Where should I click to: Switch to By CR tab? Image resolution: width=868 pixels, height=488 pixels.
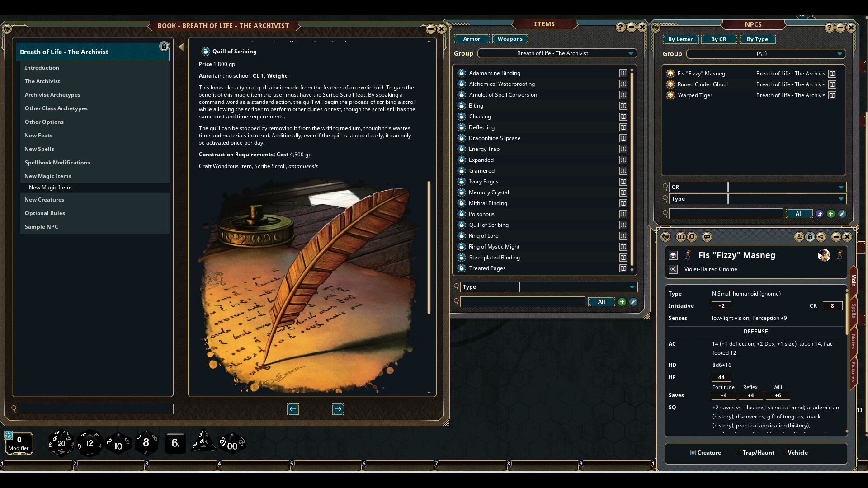718,39
